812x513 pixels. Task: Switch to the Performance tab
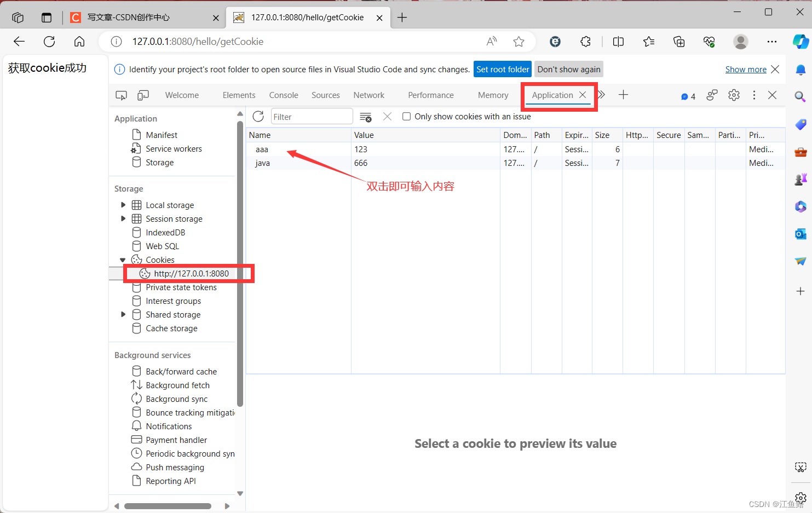click(431, 95)
